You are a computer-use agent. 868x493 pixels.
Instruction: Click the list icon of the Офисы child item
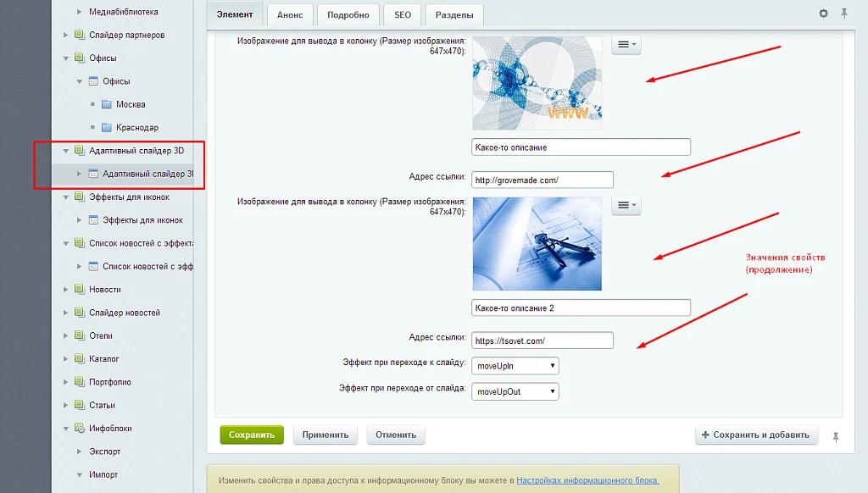[93, 81]
